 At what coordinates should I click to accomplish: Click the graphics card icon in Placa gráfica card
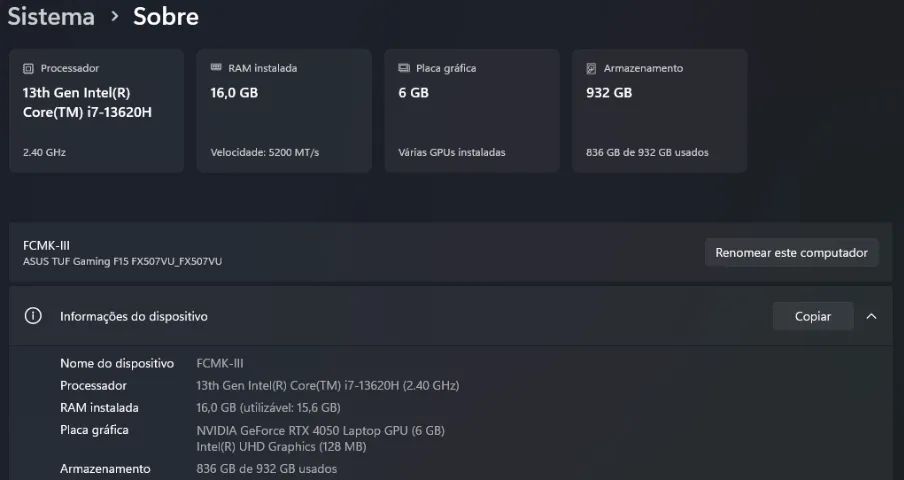click(404, 68)
